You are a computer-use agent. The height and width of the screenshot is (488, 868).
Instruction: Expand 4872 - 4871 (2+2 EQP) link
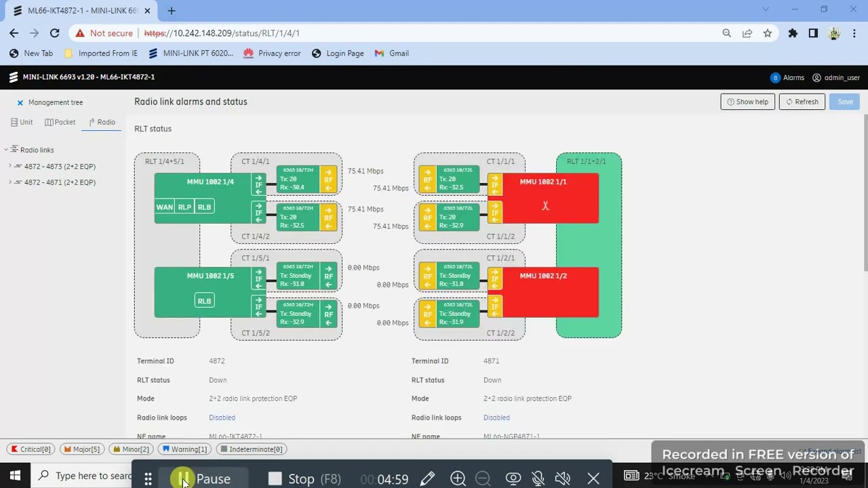pos(10,182)
